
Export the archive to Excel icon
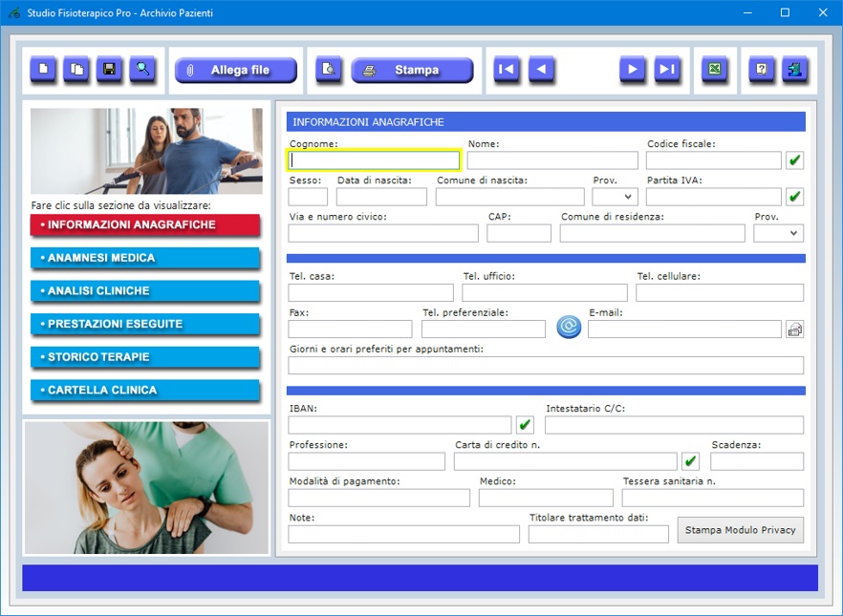point(715,70)
